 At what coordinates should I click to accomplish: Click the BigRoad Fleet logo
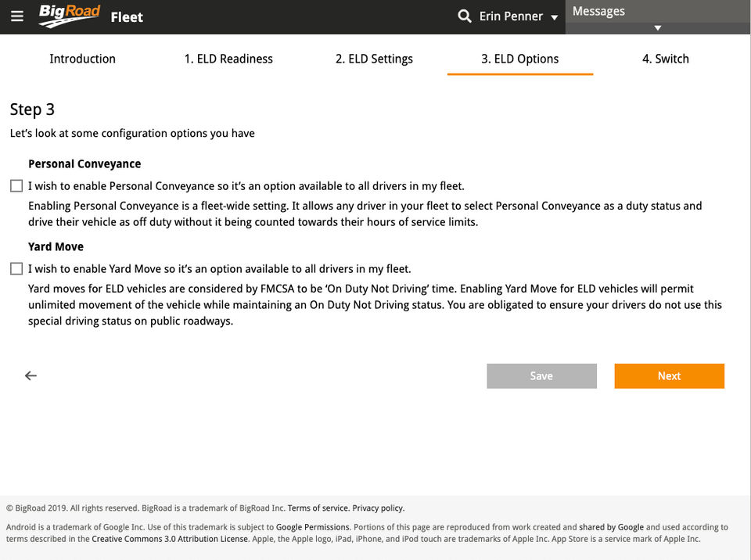pyautogui.click(x=91, y=16)
